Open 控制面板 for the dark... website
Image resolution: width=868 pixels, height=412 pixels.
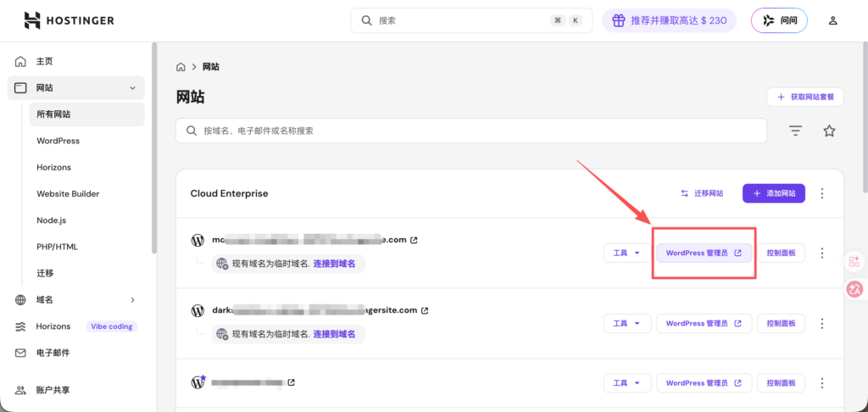pyautogui.click(x=781, y=323)
